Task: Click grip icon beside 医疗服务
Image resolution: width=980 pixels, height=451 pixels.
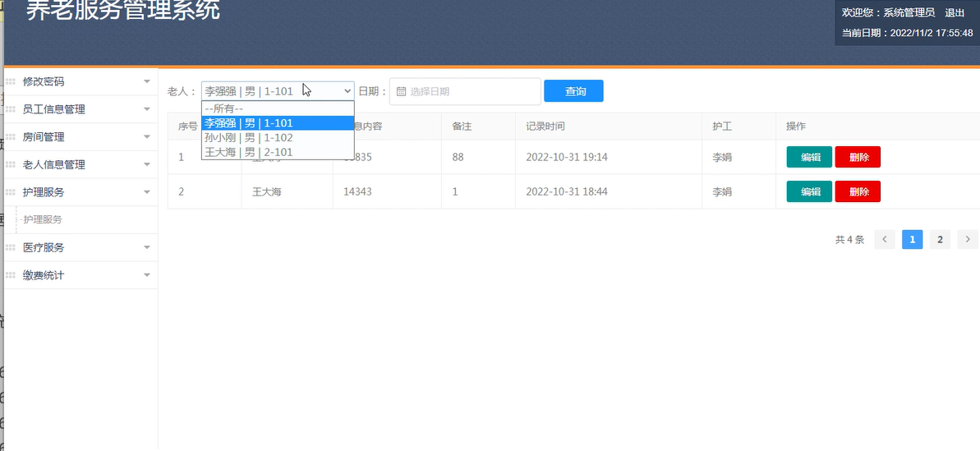Action: [x=11, y=247]
